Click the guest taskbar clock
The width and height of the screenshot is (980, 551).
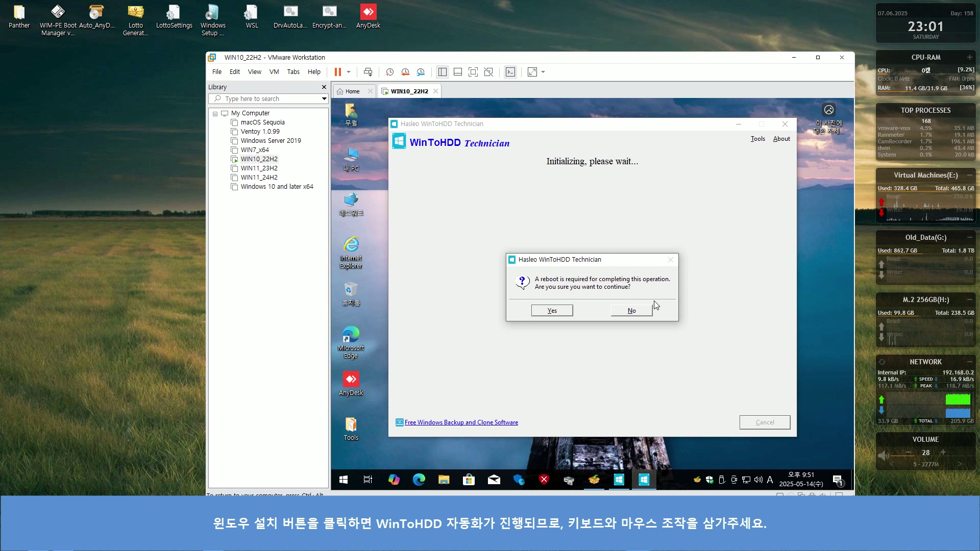pyautogui.click(x=801, y=480)
